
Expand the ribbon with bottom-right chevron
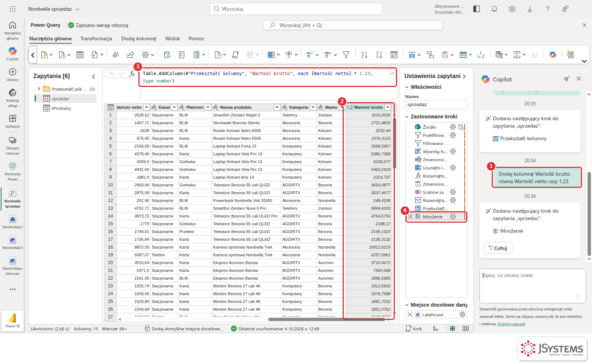pos(584,61)
